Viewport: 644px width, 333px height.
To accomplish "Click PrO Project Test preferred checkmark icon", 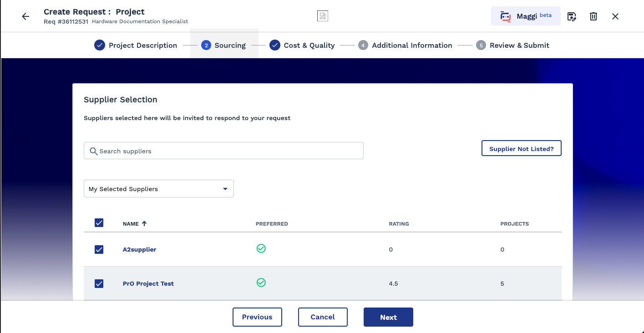I will [261, 283].
